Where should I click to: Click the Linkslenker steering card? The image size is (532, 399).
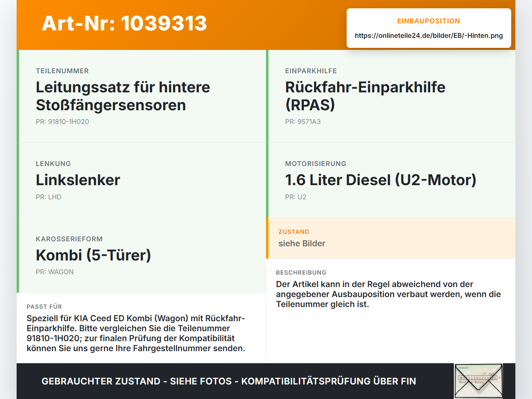point(141,180)
